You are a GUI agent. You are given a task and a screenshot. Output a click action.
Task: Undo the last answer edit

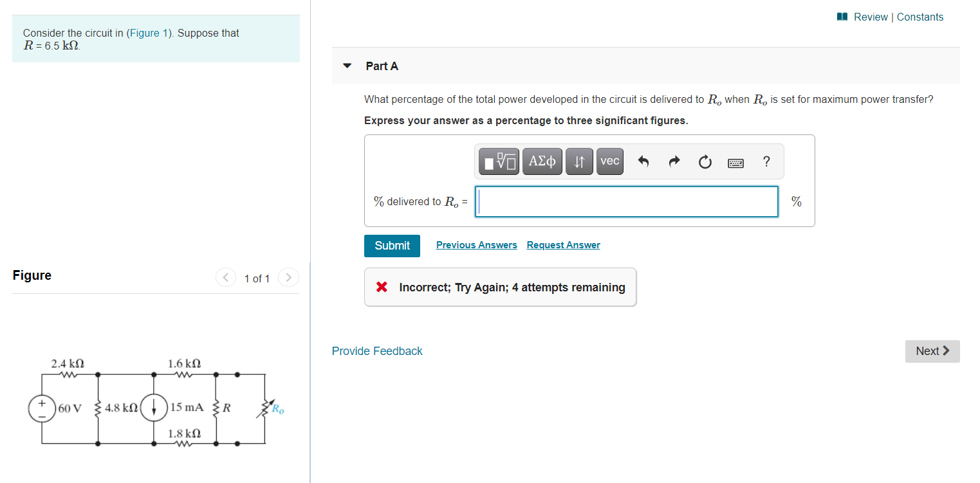coord(642,162)
